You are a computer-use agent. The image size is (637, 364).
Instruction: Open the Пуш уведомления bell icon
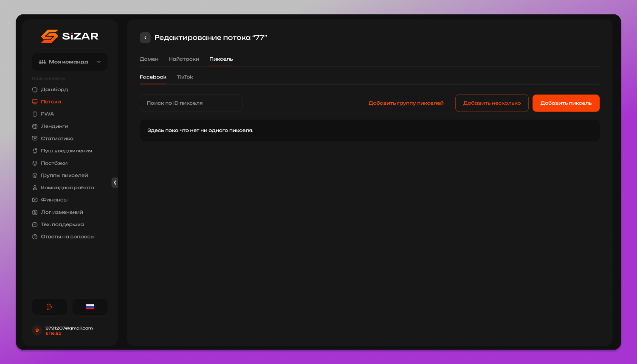(x=35, y=151)
